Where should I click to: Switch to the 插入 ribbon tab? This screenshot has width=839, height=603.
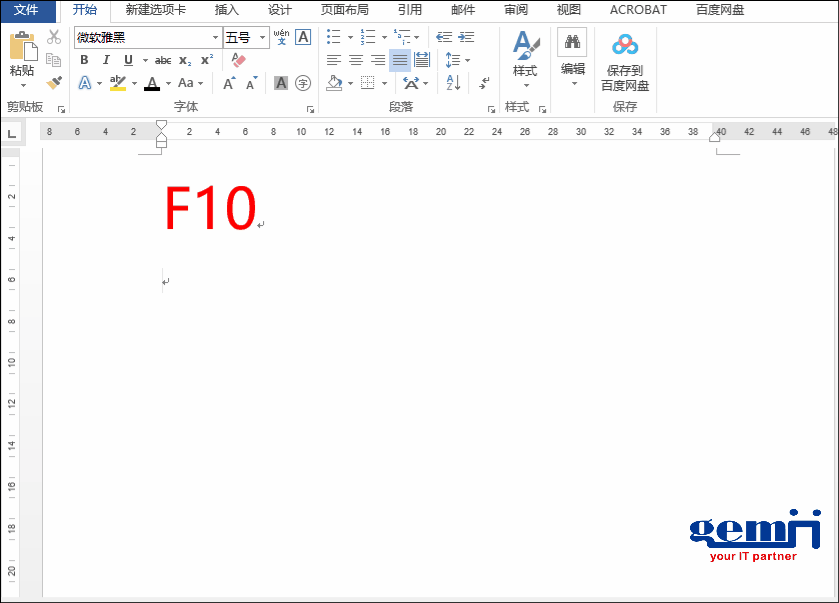225,10
